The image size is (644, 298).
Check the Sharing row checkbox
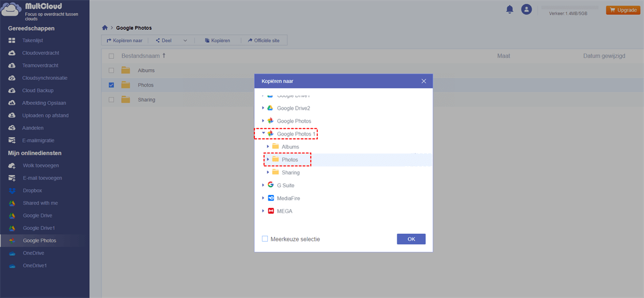click(111, 100)
